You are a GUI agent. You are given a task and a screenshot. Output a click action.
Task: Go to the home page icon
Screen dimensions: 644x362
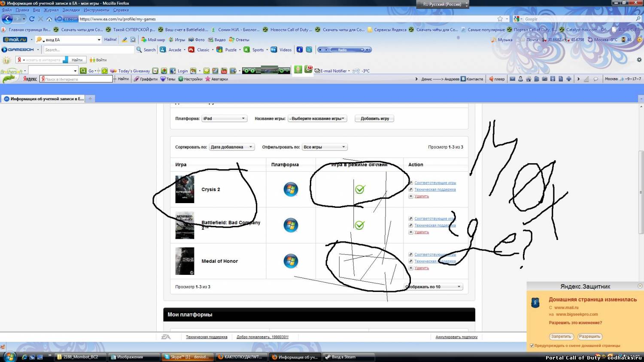pos(49,19)
